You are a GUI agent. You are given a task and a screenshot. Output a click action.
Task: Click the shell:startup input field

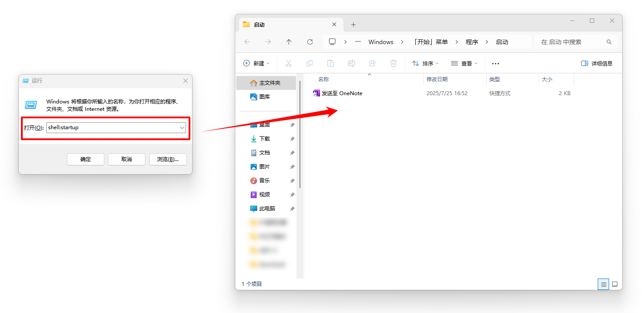pyautogui.click(x=116, y=127)
